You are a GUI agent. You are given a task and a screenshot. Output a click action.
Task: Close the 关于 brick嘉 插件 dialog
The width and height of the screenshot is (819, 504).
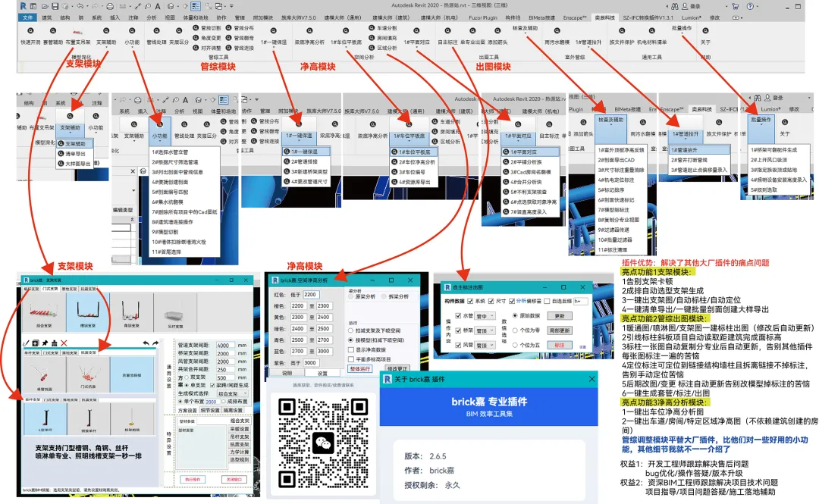(591, 379)
